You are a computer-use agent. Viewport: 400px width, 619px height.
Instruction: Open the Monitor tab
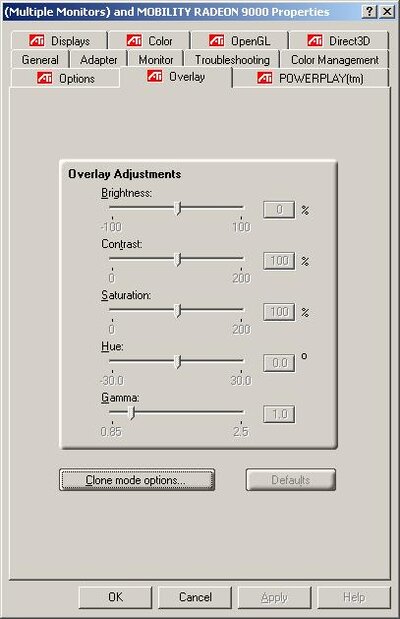[156, 60]
